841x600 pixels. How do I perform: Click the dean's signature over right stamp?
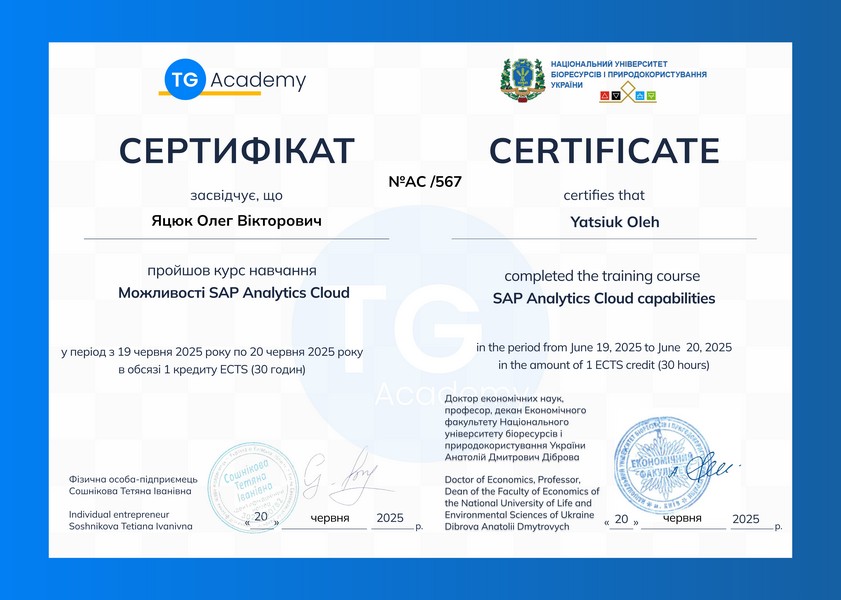tap(712, 468)
